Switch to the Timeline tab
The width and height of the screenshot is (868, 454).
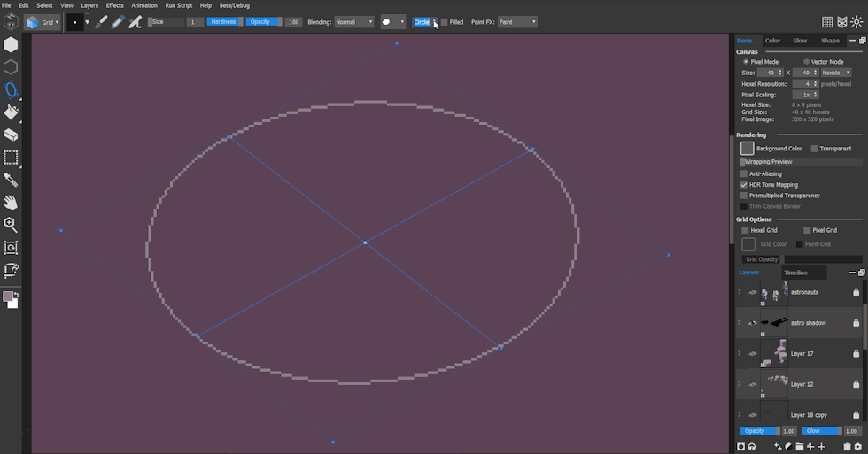794,273
